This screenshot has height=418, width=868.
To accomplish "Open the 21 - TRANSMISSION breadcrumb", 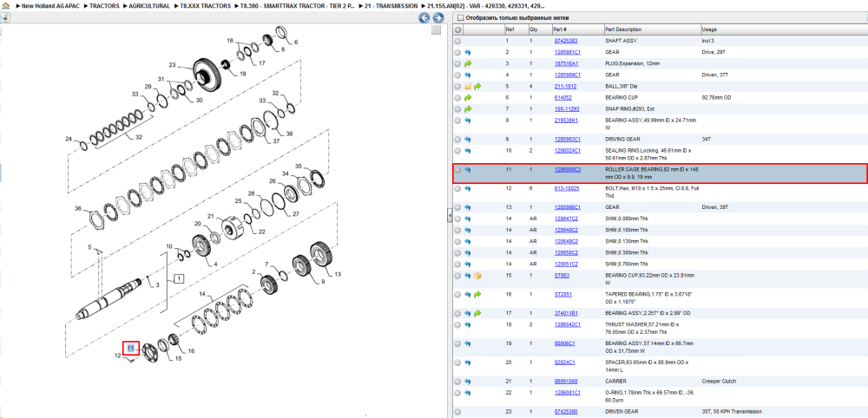I will (391, 5).
